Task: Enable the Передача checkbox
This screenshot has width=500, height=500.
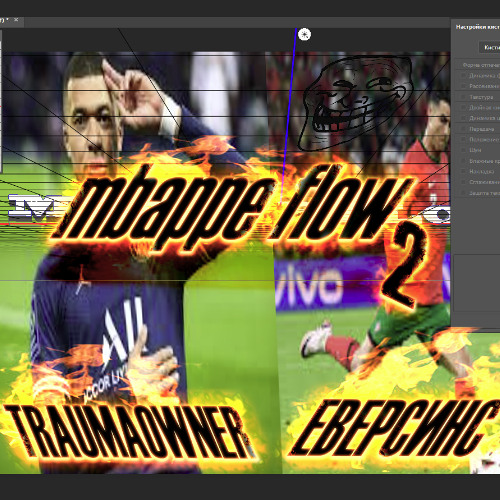Action: (x=463, y=129)
